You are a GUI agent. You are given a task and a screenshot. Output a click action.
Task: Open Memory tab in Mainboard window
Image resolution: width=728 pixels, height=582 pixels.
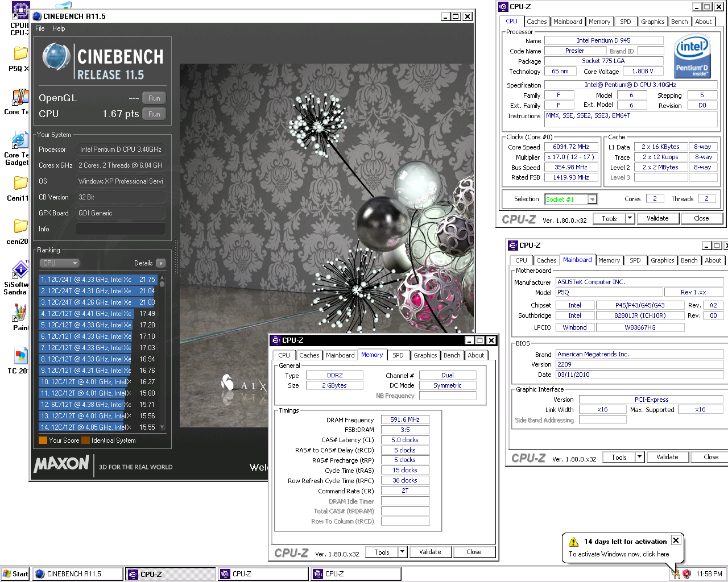click(609, 260)
